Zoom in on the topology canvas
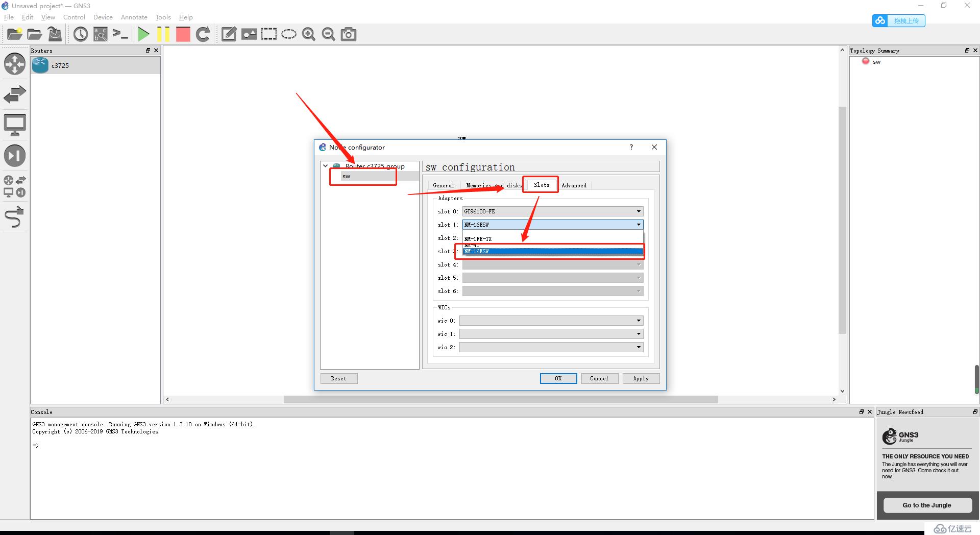980x535 pixels. pyautogui.click(x=309, y=34)
